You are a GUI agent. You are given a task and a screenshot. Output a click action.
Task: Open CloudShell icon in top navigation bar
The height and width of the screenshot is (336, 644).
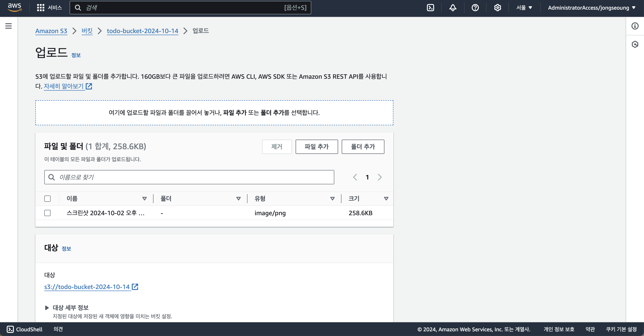(430, 8)
